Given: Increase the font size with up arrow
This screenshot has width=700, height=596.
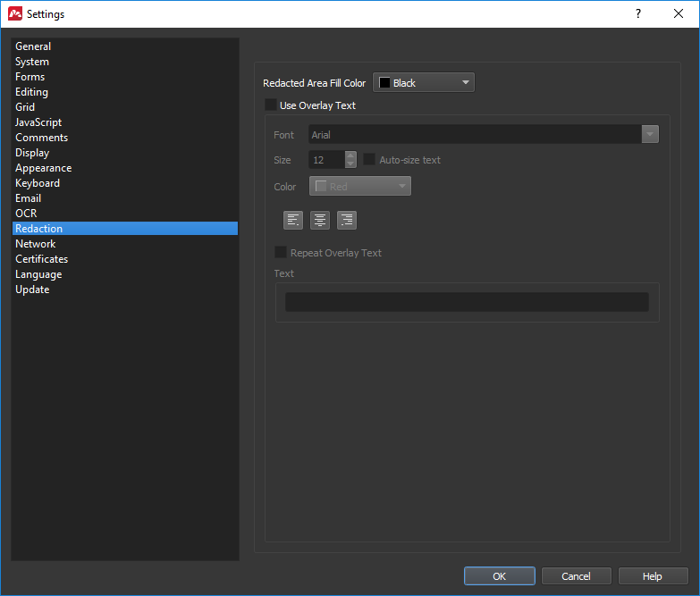Looking at the screenshot, I should point(350,155).
